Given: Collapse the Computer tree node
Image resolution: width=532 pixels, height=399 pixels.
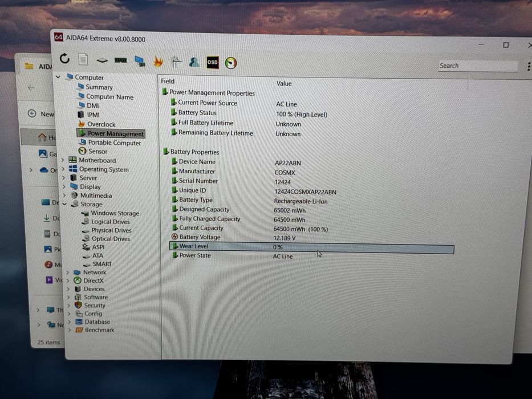Looking at the screenshot, I should (x=58, y=77).
